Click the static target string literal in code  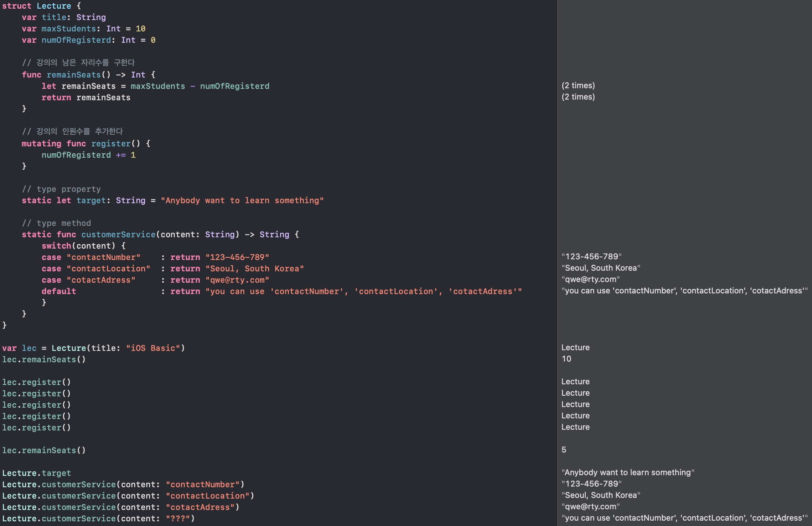coord(242,201)
